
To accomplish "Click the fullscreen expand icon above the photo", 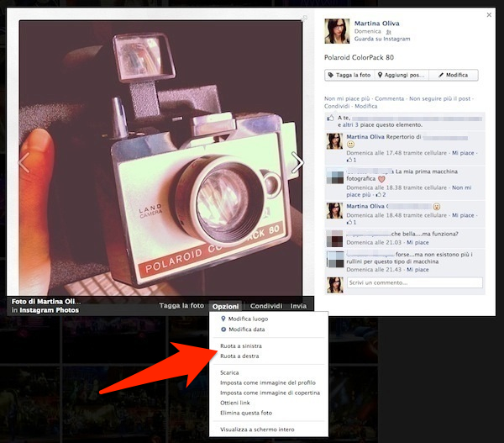I will coord(304,18).
